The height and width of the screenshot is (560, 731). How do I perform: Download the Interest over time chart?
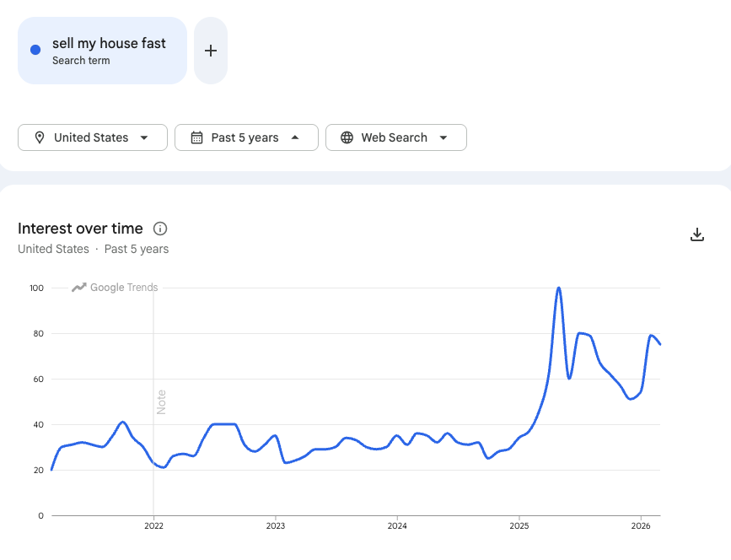697,234
